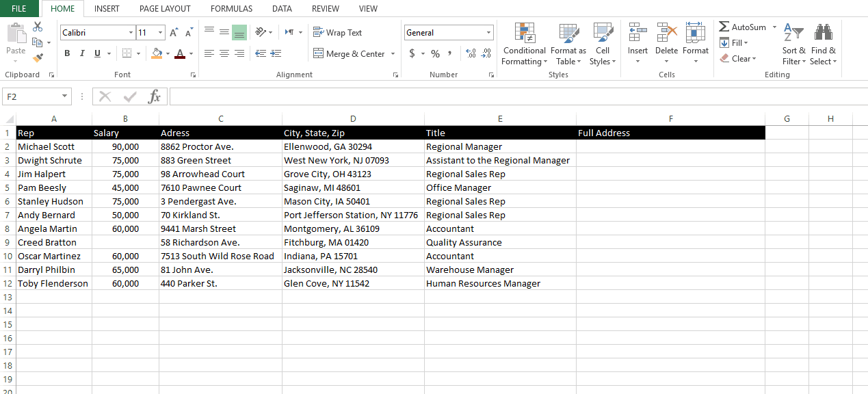The height and width of the screenshot is (394, 868).
Task: Open the Number Format dropdown
Action: 489,32
